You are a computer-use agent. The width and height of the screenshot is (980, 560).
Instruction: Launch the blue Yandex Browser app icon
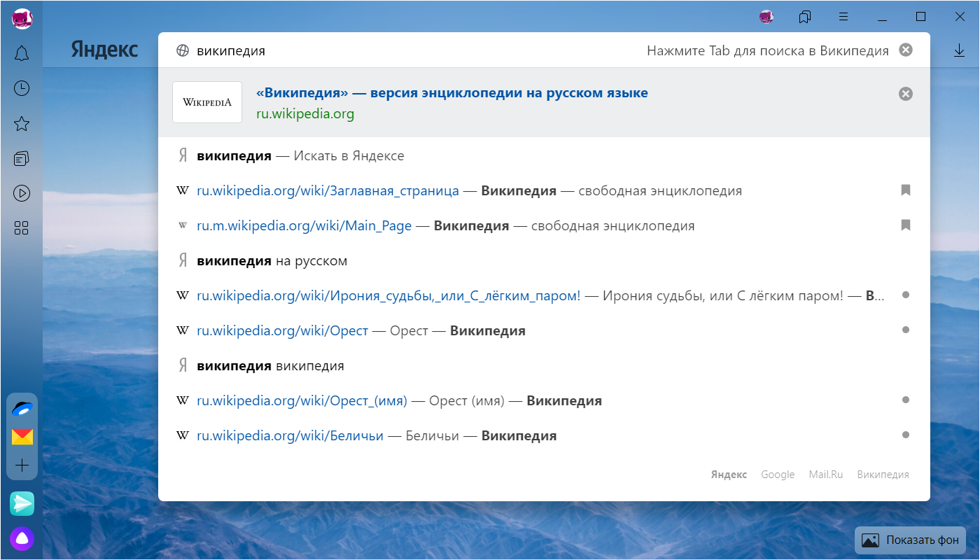click(x=22, y=409)
